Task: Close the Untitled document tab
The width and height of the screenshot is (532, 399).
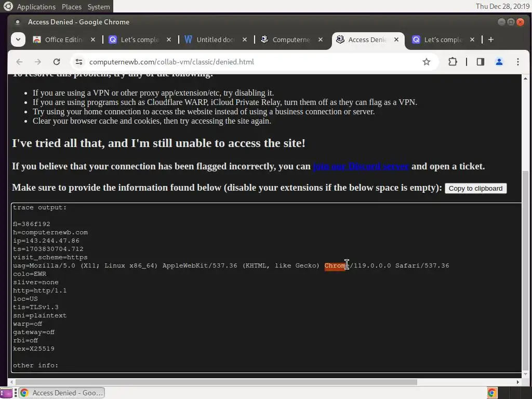Action: click(x=245, y=39)
